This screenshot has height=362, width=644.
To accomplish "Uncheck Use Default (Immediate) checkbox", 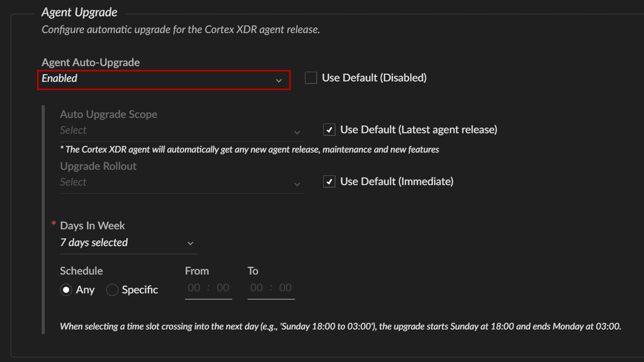I will (329, 182).
